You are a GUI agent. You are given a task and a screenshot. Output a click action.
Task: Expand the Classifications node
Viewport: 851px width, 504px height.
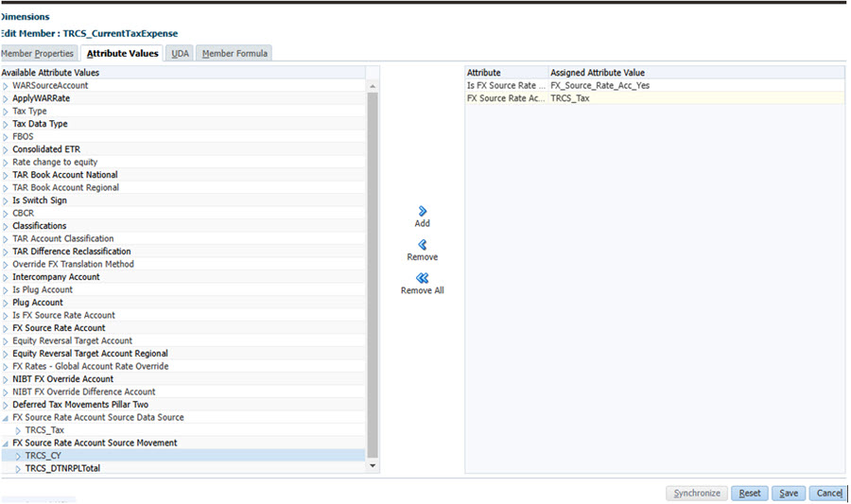(6, 226)
